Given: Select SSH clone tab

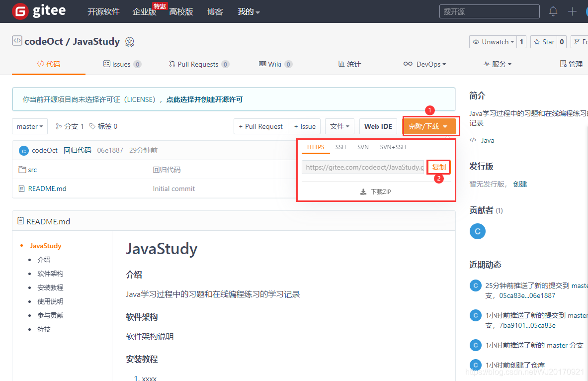Looking at the screenshot, I should (x=340, y=147).
